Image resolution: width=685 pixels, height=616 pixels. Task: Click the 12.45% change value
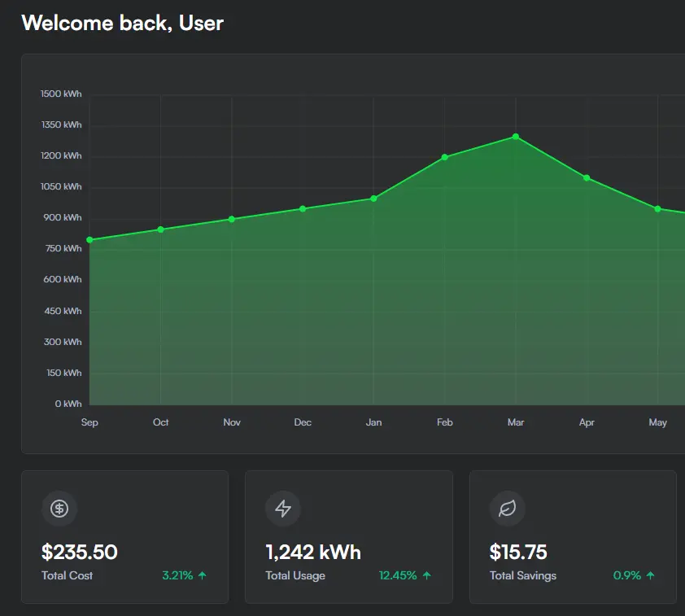click(x=398, y=575)
